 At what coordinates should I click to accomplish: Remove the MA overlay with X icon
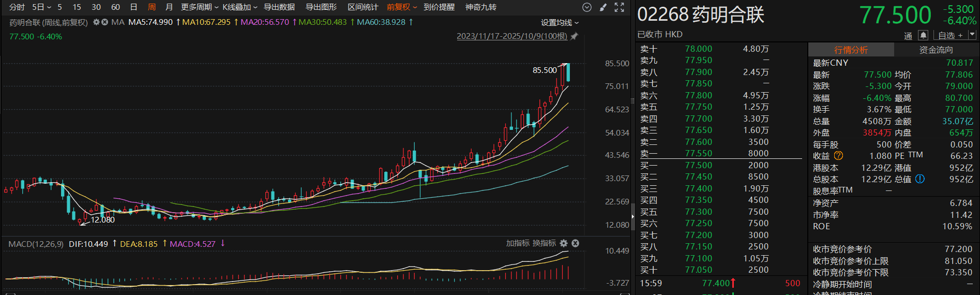pyautogui.click(x=104, y=22)
